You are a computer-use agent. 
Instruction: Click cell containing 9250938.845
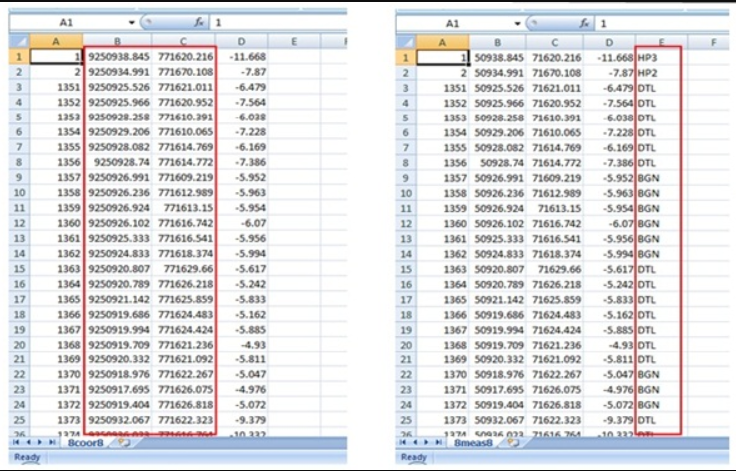[x=118, y=57]
